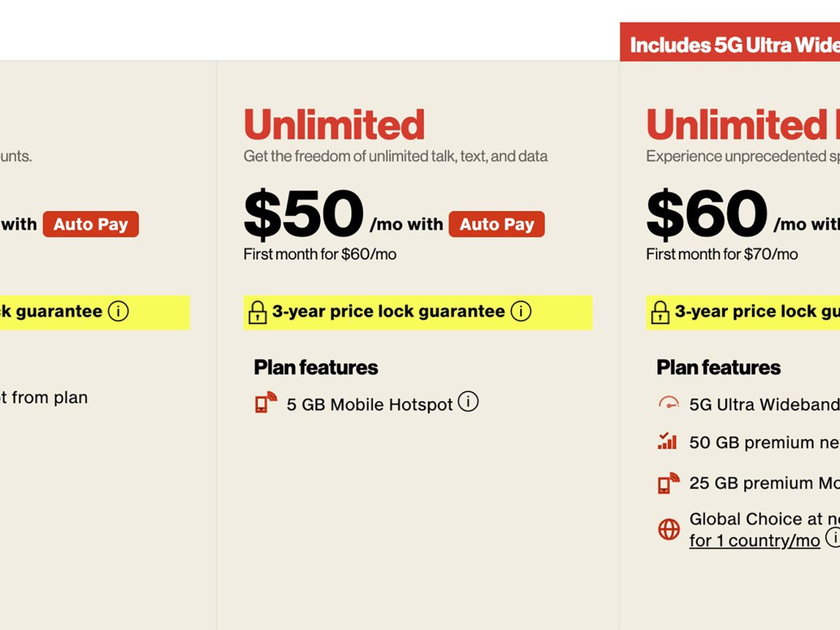Click the padlock icon in the $60 plan
840x630 pixels.
tap(660, 312)
